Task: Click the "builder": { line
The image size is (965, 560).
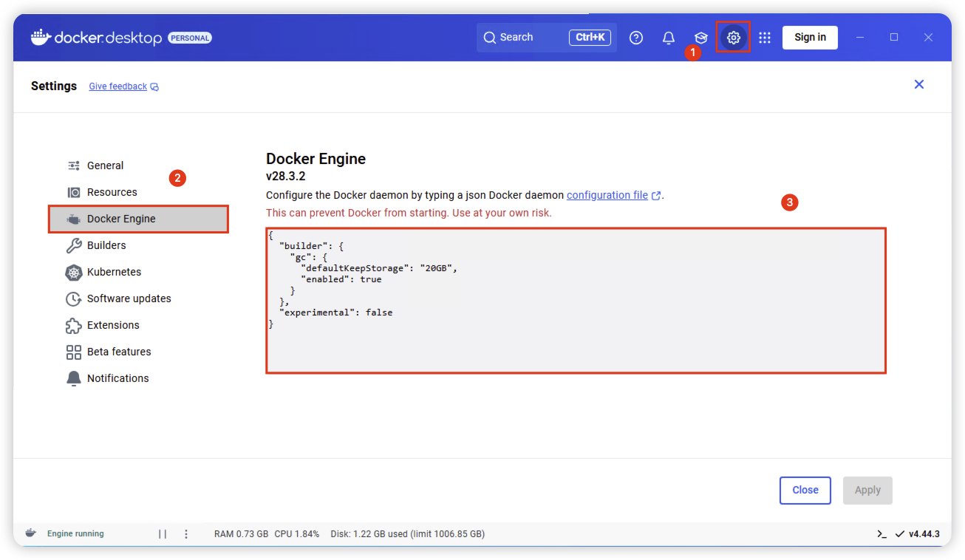Action: click(312, 246)
